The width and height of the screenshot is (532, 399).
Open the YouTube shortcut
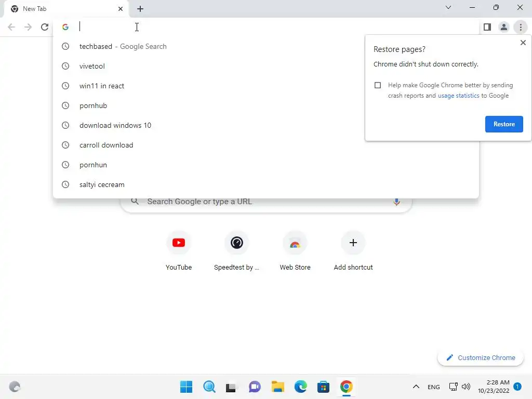[x=179, y=250]
